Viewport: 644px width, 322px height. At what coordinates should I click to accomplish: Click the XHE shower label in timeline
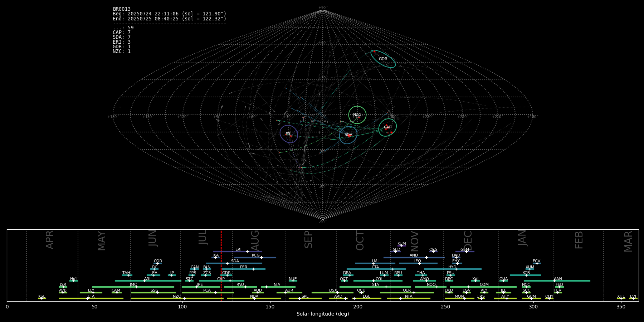621,297
